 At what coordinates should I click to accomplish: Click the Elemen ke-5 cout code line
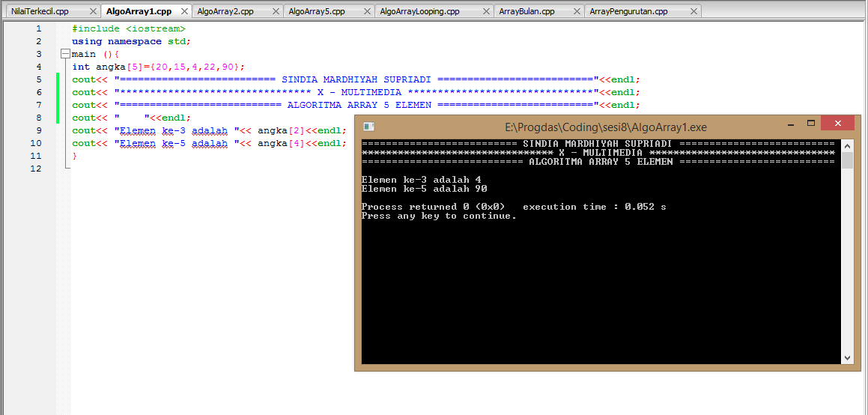coord(209,143)
